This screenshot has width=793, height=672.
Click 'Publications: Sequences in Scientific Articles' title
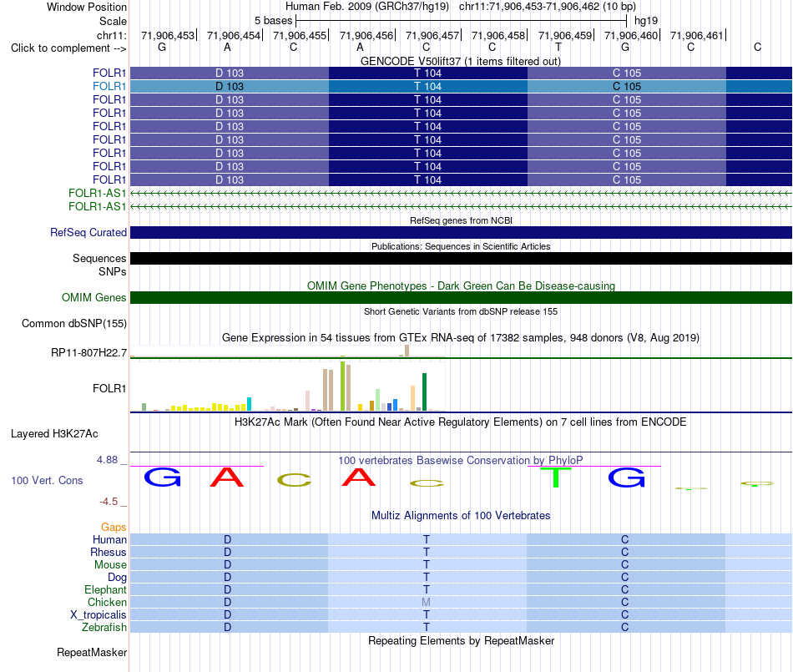[x=461, y=246]
